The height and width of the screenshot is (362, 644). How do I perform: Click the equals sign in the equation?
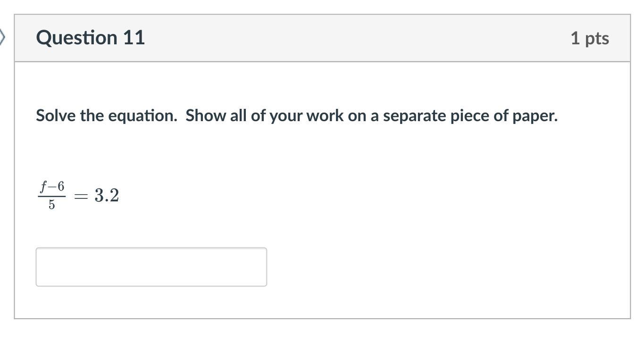[81, 196]
